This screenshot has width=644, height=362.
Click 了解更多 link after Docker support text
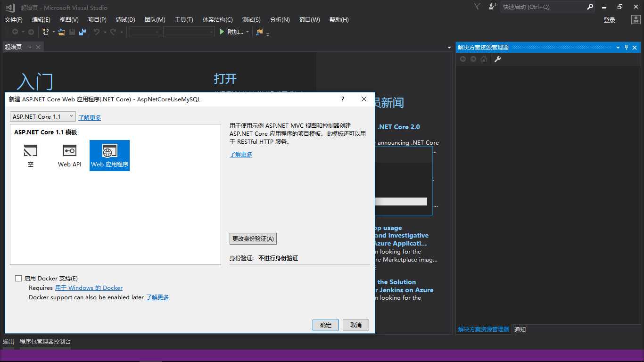157,297
